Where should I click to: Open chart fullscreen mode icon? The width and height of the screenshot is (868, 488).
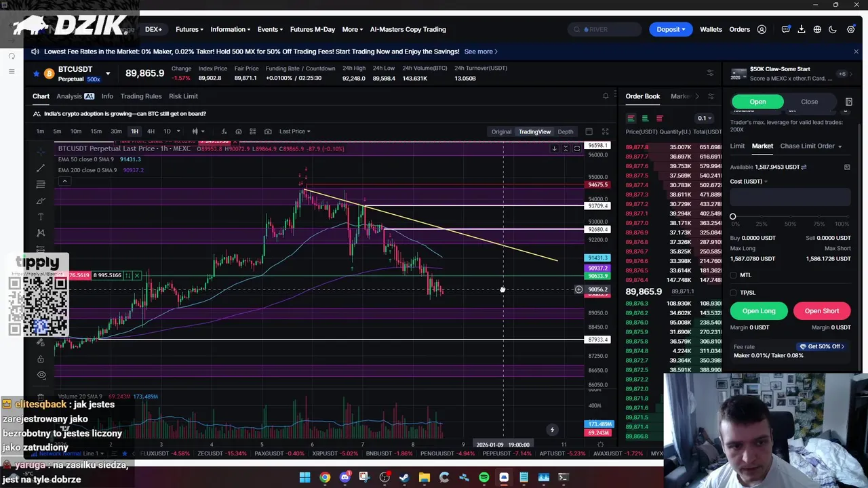click(605, 131)
